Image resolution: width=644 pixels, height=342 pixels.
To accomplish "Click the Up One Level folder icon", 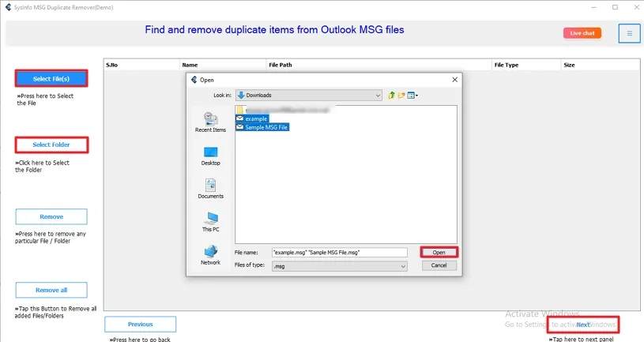I will coord(391,96).
